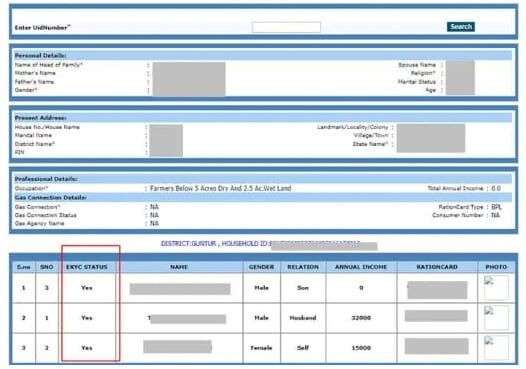Click the 'Father's Name' label
This screenshot has height=369, width=526.
[35, 82]
